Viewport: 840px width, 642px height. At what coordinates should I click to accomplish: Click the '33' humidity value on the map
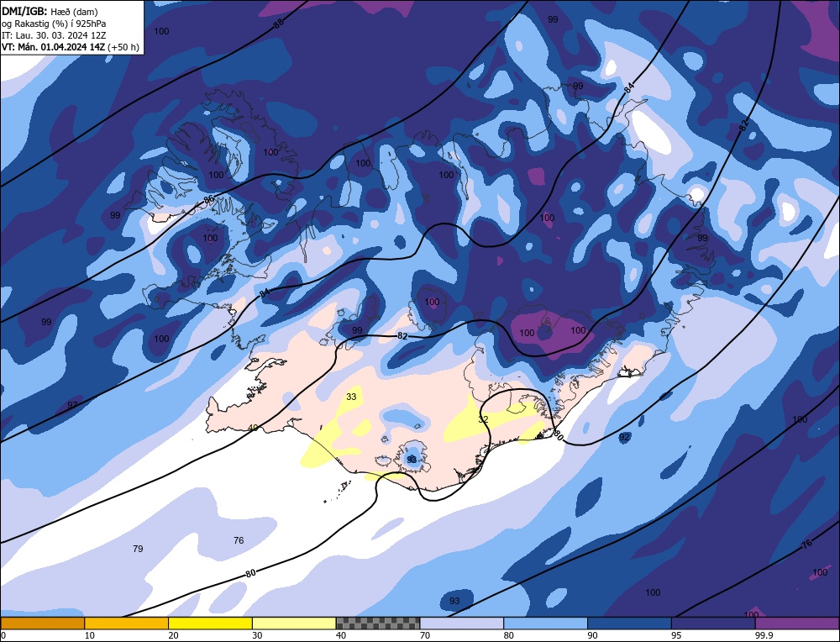(351, 397)
